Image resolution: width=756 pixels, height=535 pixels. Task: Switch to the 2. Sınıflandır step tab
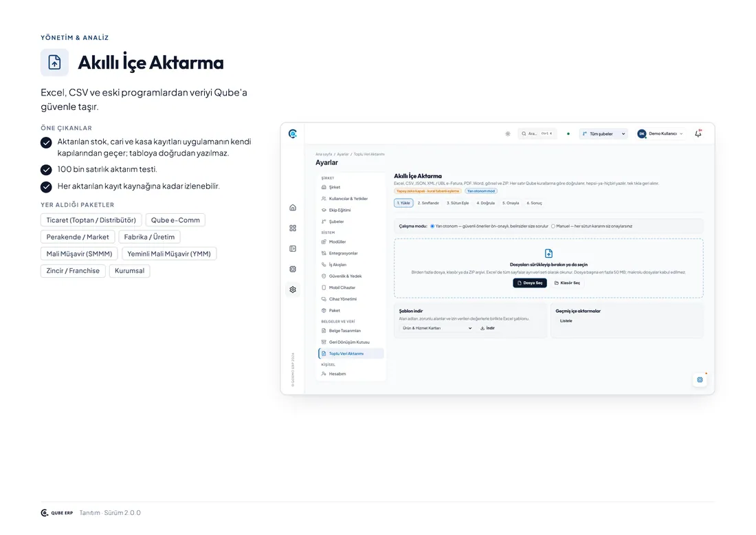(x=429, y=203)
